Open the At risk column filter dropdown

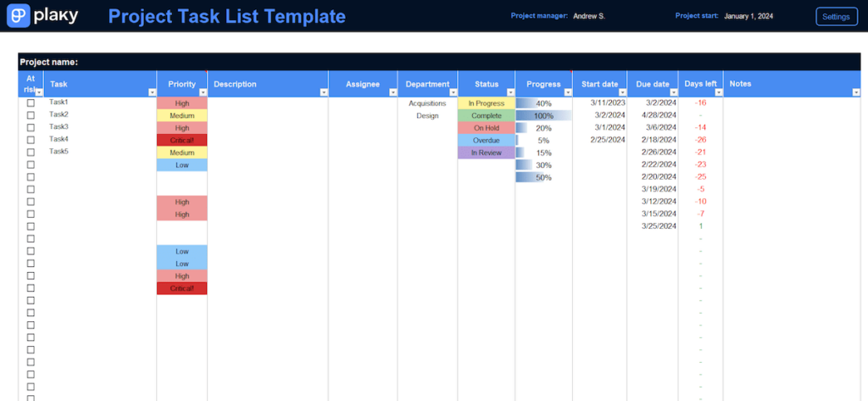tap(39, 92)
